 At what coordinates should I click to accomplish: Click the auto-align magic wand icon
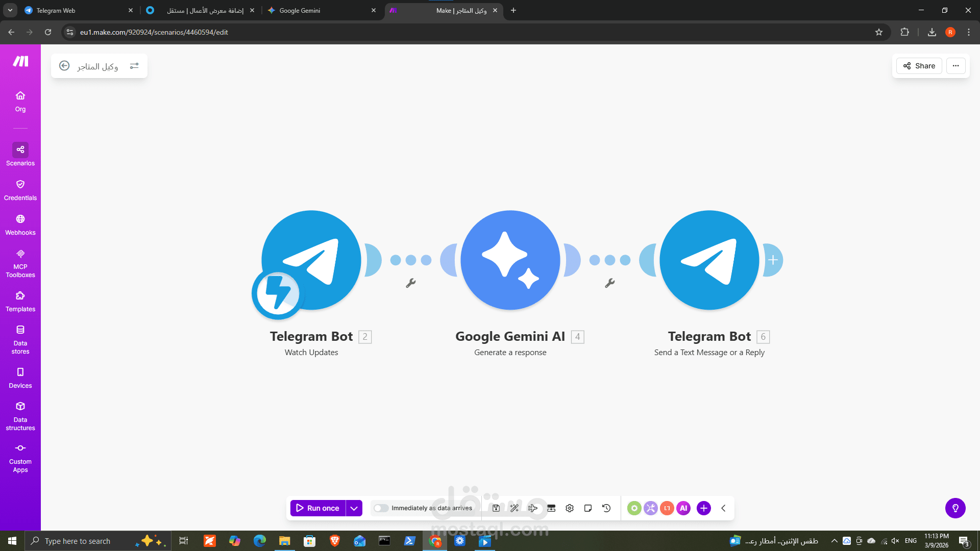pyautogui.click(x=514, y=508)
